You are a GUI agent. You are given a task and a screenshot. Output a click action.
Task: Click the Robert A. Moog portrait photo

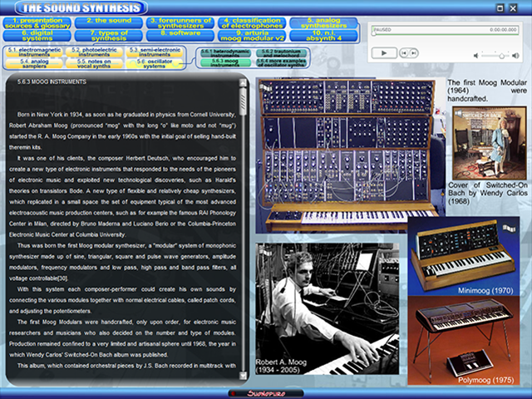pyautogui.click(x=327, y=308)
